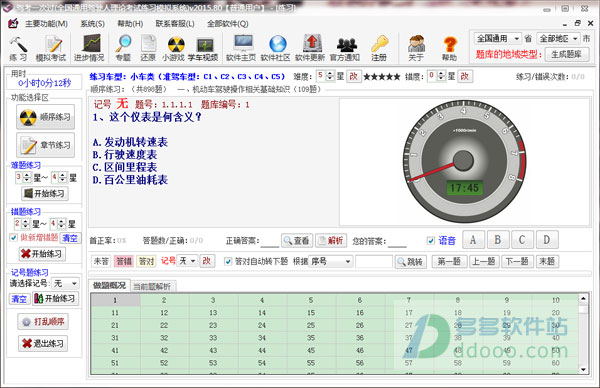
Task: Start 模拟考试 from the toolbar
Action: (x=51, y=49)
